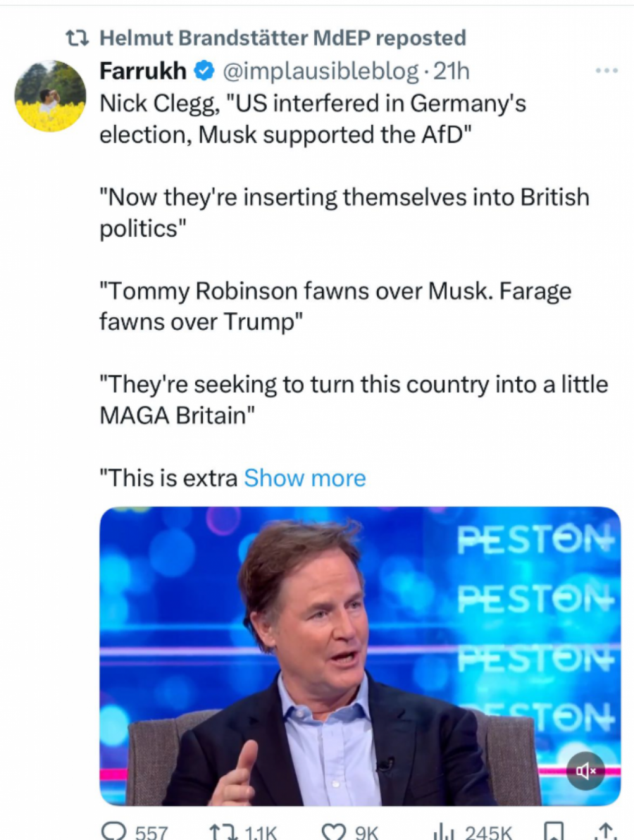Open Farrukh's profile via display name

click(143, 70)
